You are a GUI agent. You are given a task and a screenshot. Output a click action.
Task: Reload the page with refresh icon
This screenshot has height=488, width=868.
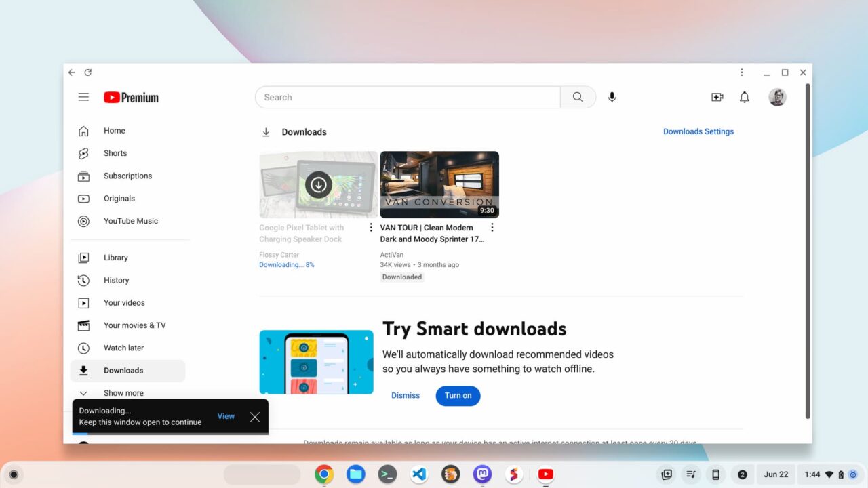click(87, 73)
